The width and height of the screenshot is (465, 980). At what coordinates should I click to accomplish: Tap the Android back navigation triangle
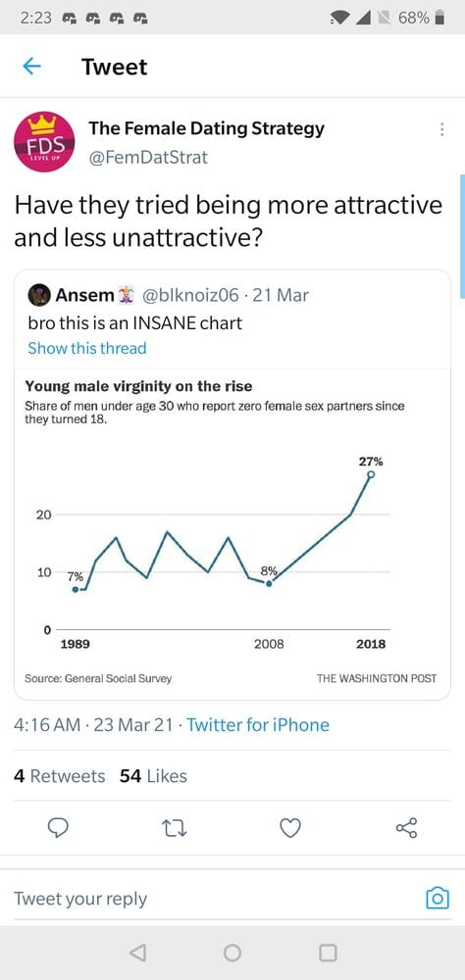coord(137,953)
